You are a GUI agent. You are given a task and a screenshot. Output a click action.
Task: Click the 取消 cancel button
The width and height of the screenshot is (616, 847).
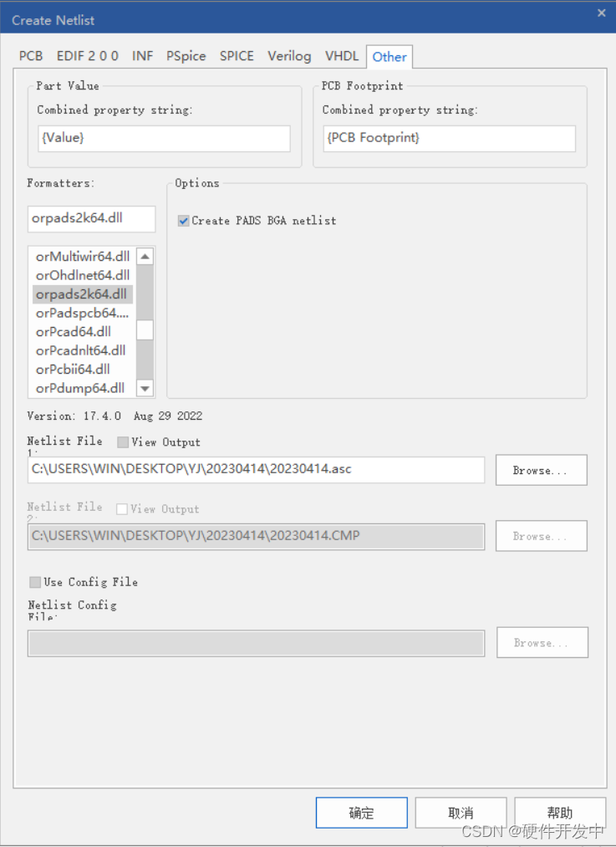coord(461,813)
